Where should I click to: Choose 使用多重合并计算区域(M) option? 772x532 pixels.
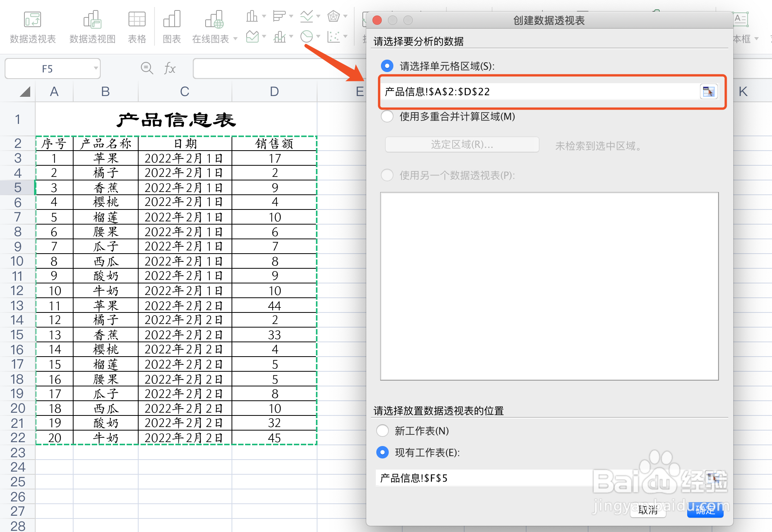point(387,117)
